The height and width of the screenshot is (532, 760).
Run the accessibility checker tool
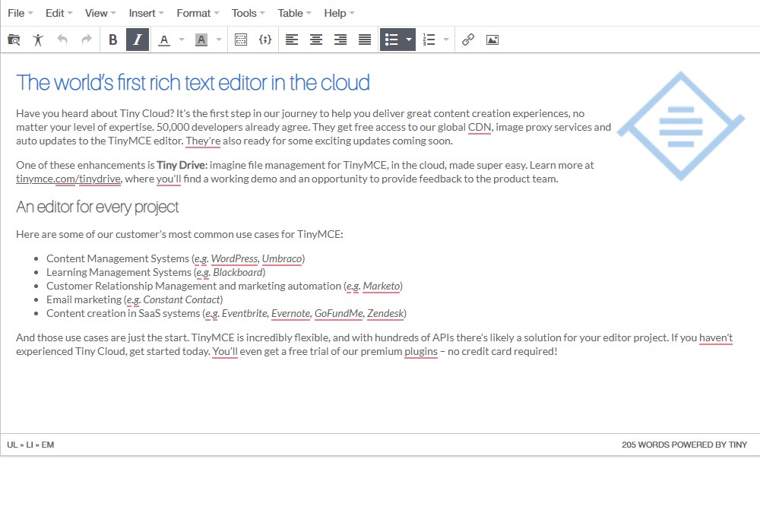pyautogui.click(x=38, y=40)
